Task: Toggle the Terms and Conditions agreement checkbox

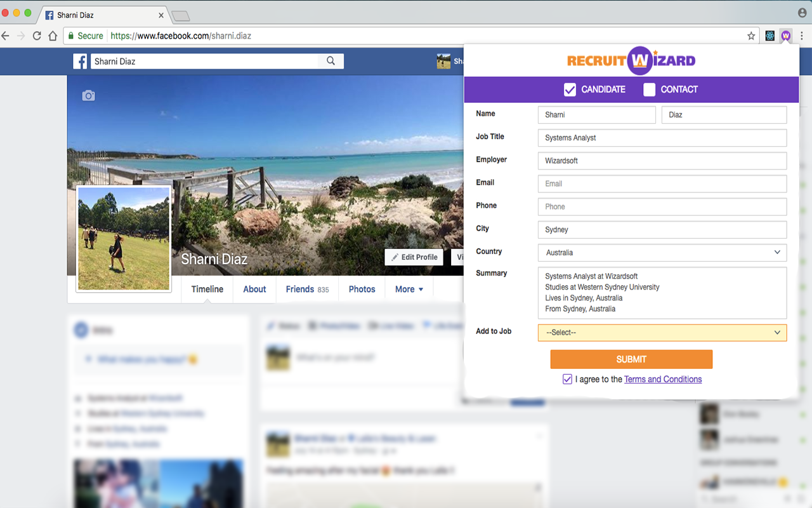Action: 567,379
